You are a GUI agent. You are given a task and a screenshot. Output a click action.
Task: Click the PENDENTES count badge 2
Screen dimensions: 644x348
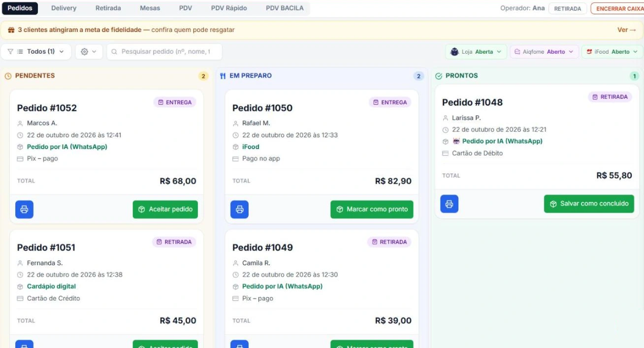(x=203, y=76)
